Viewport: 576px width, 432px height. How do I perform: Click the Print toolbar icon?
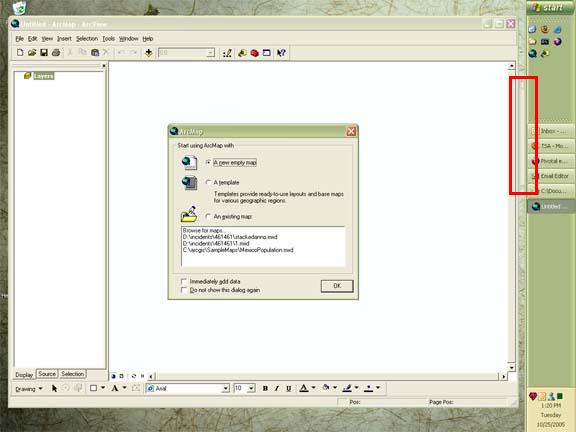(56, 53)
